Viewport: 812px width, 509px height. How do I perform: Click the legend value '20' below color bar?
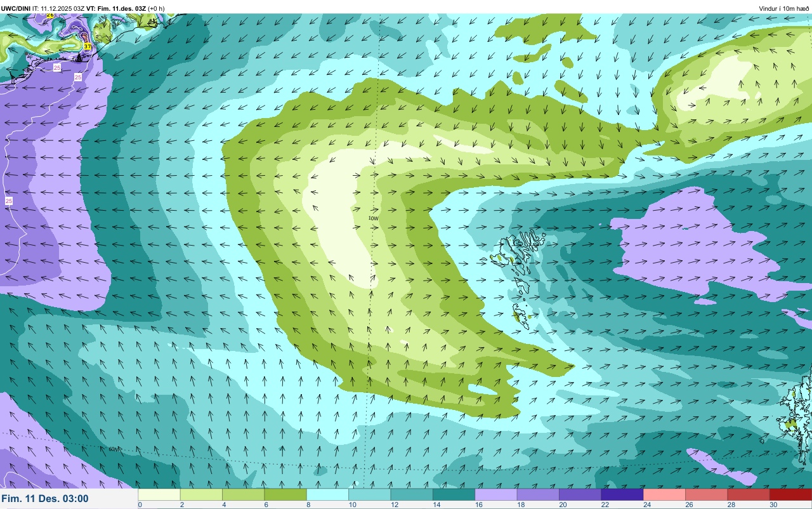(x=563, y=505)
